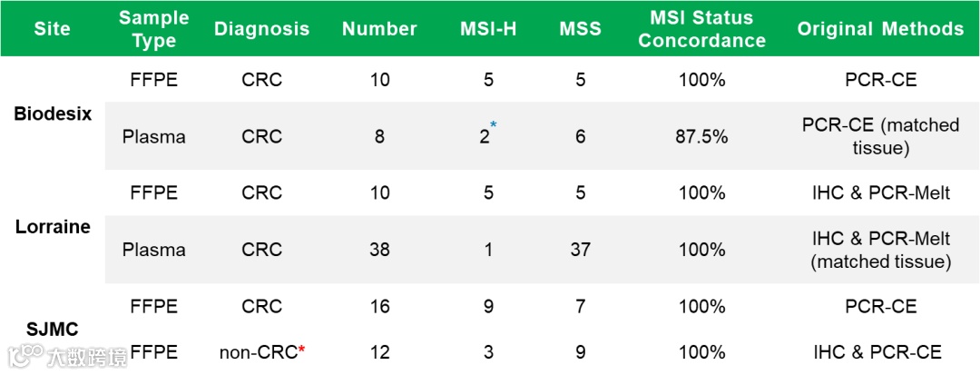Image resolution: width=980 pixels, height=375 pixels.
Task: Click the MSI Status Concordance header
Action: pyautogui.click(x=701, y=29)
